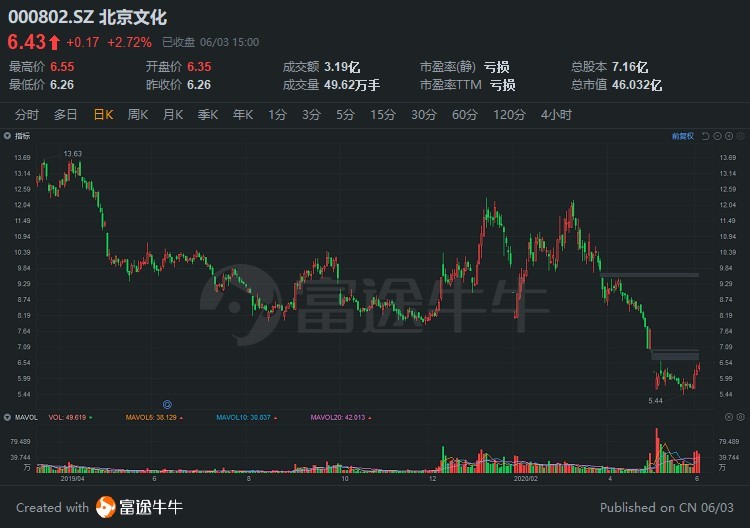750x528 pixels.
Task: Choose the 60分 interval tab
Action: coord(464,115)
